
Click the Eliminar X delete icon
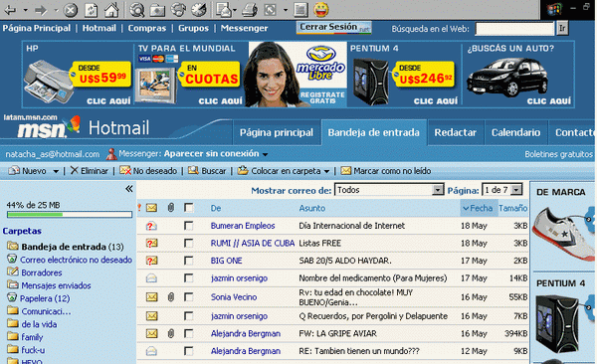point(75,171)
